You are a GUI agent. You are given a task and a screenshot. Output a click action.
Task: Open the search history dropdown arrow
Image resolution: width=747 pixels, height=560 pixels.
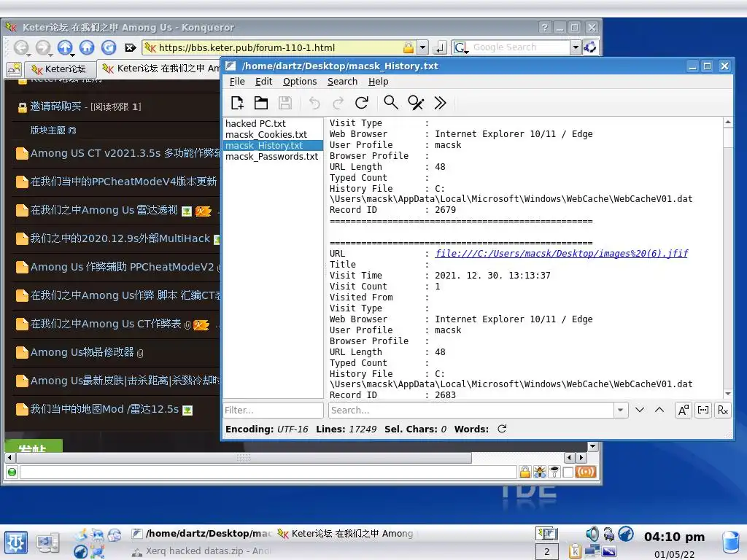(x=620, y=410)
